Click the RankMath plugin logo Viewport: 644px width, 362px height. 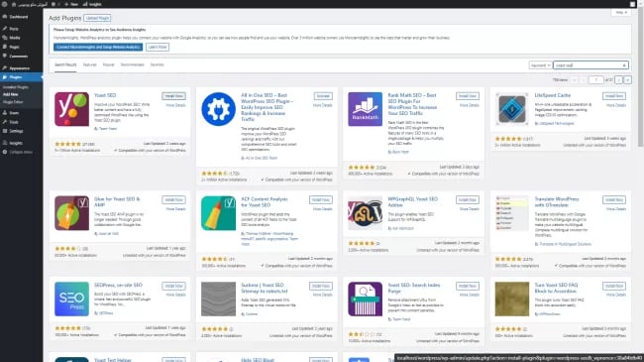point(366,109)
